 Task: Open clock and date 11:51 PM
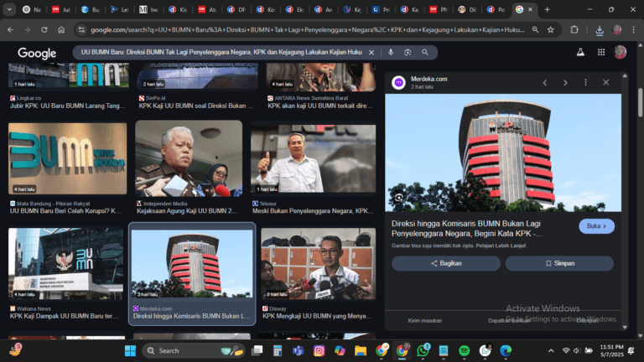611,351
